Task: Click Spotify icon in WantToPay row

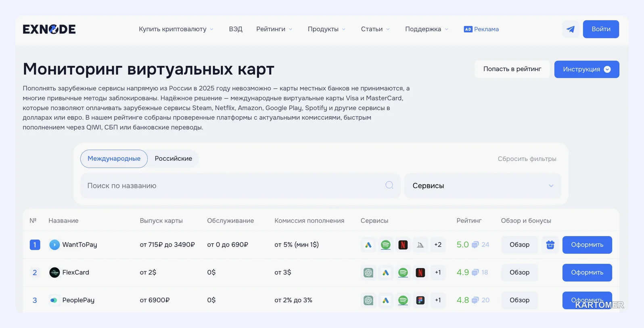Action: pyautogui.click(x=386, y=244)
